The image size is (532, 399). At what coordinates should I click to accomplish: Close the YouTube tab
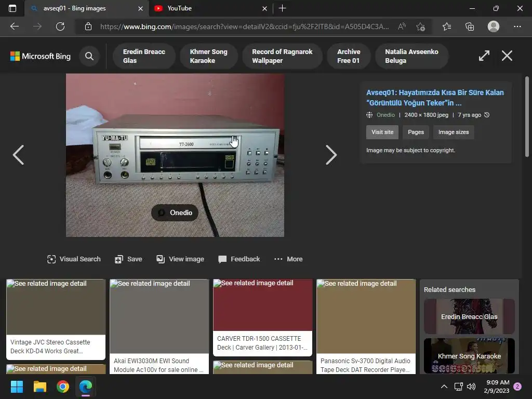(x=264, y=8)
